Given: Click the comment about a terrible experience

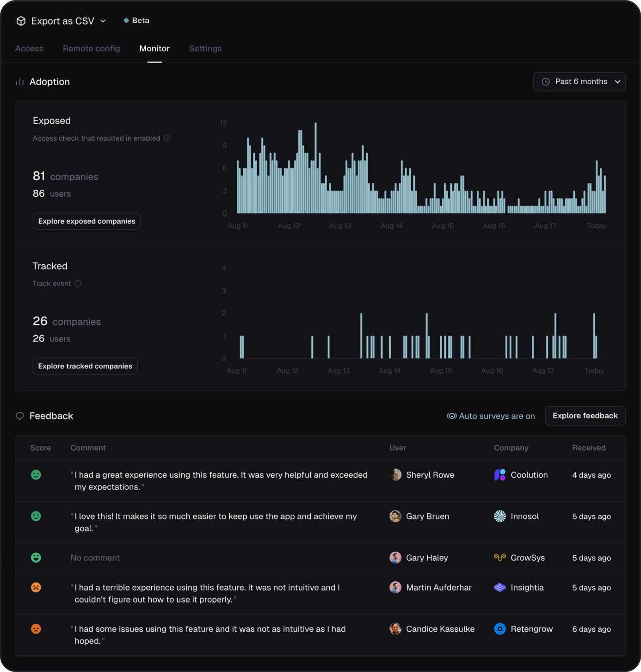Looking at the screenshot, I should tap(205, 593).
